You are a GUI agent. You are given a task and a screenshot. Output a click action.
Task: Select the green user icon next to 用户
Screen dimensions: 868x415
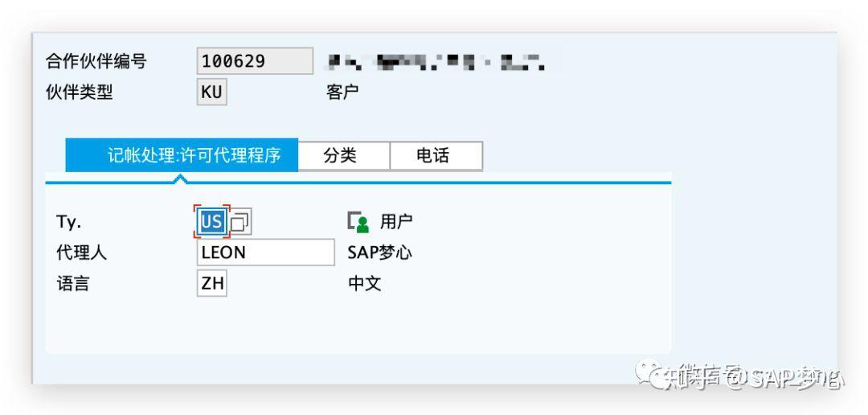[358, 222]
